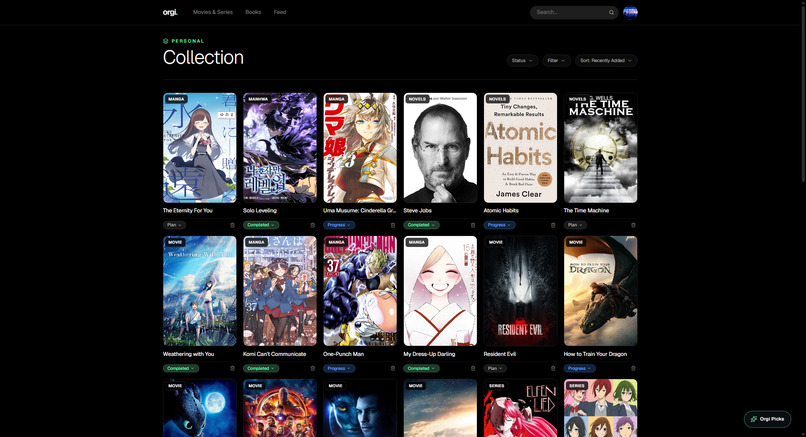Open Resident Evil movie poster
This screenshot has height=437, width=806.
pos(520,291)
